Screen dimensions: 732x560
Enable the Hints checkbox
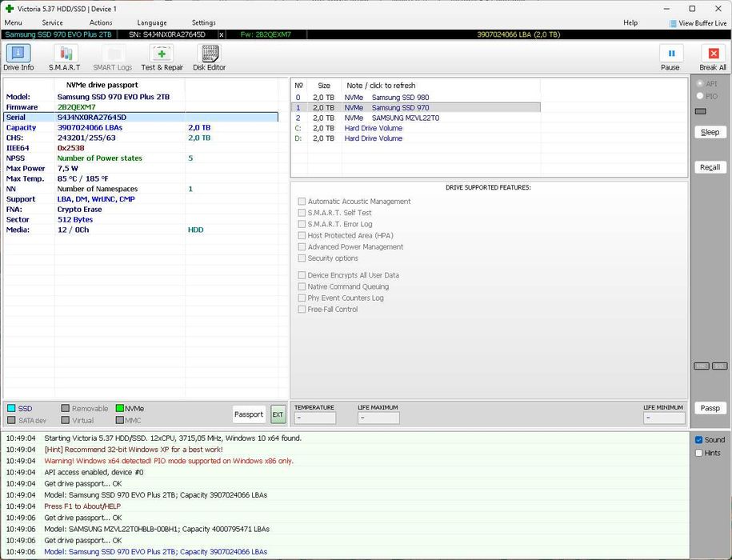pyautogui.click(x=699, y=453)
